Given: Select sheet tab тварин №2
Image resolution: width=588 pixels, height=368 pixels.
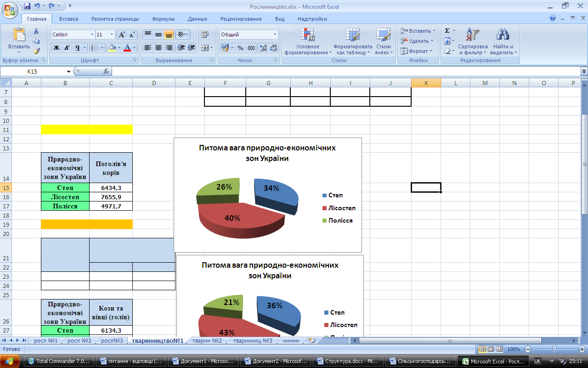Looking at the screenshot, I should (x=207, y=341).
